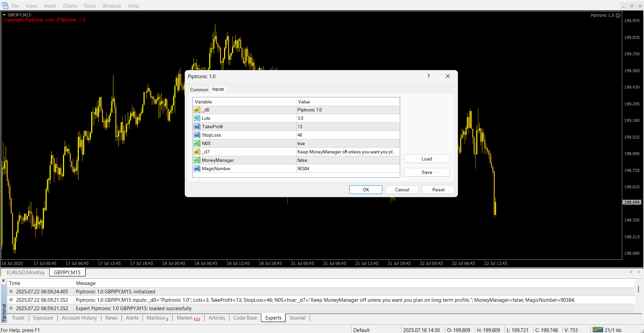The height and width of the screenshot is (333, 644).
Task: Click the StopLoss integer icon
Action: (197, 135)
